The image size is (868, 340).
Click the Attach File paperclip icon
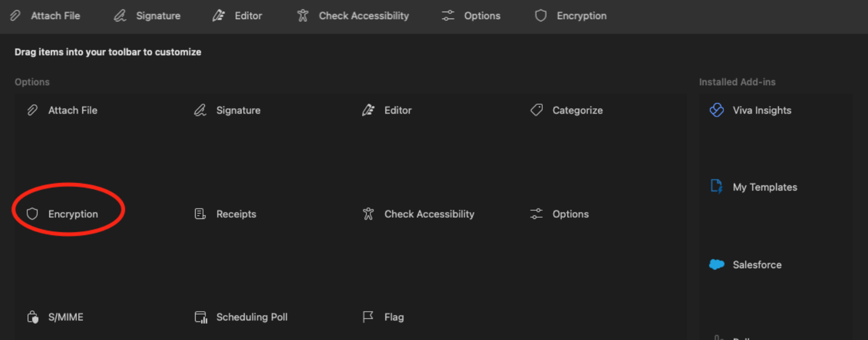click(32, 109)
